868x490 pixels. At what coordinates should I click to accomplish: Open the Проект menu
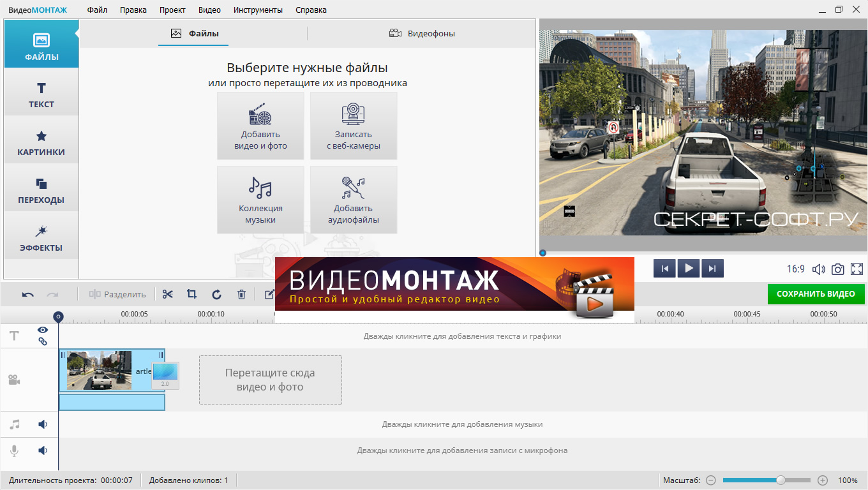click(172, 10)
